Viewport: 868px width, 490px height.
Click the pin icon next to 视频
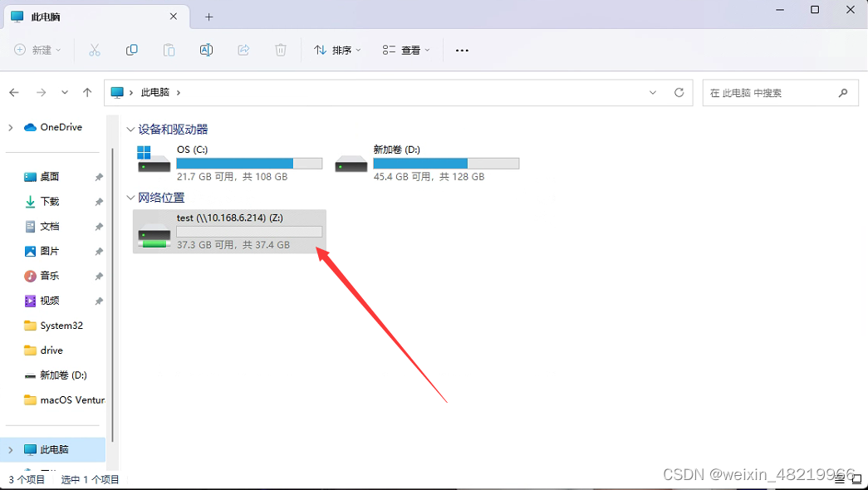pos(99,301)
